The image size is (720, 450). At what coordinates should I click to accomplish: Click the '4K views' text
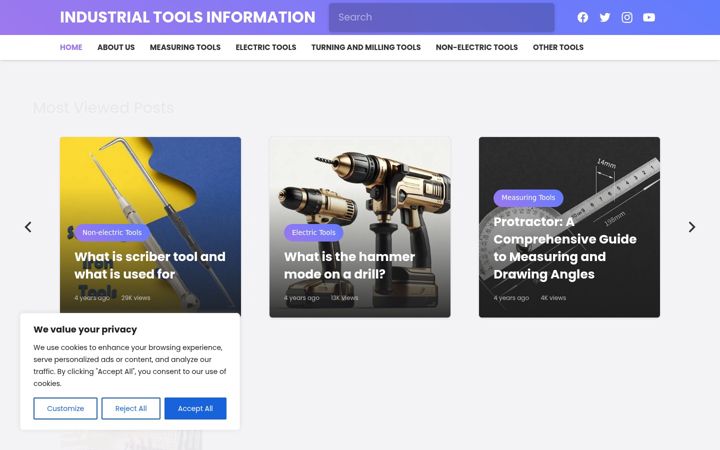(553, 298)
